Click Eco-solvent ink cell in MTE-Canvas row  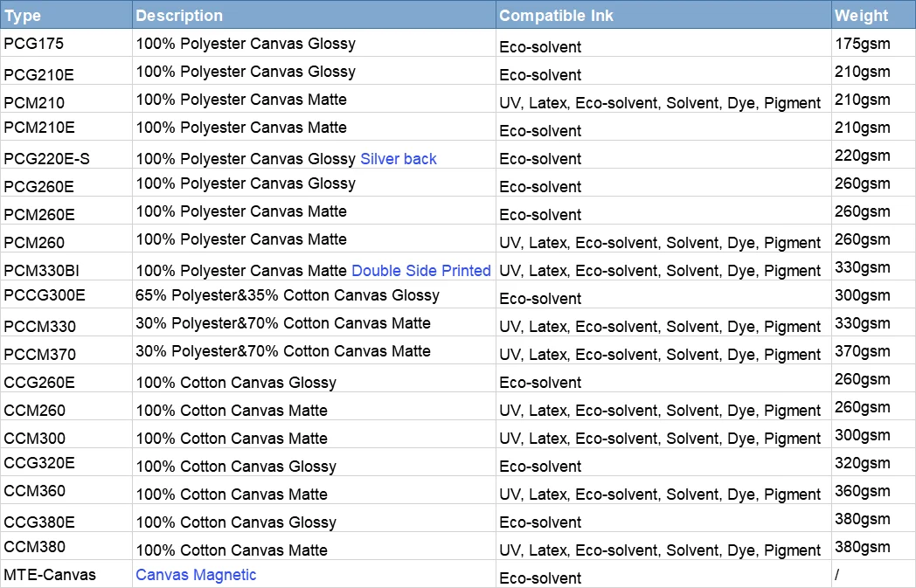coord(540,578)
